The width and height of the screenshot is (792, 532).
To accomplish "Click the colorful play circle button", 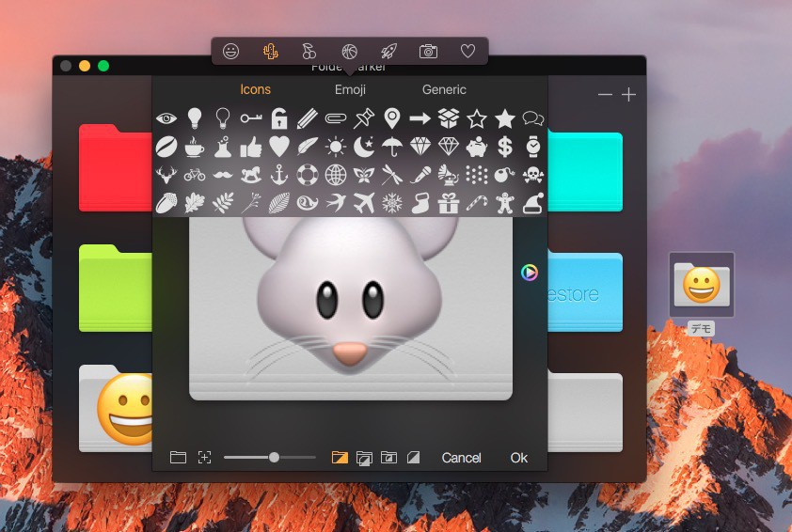I will click(530, 272).
